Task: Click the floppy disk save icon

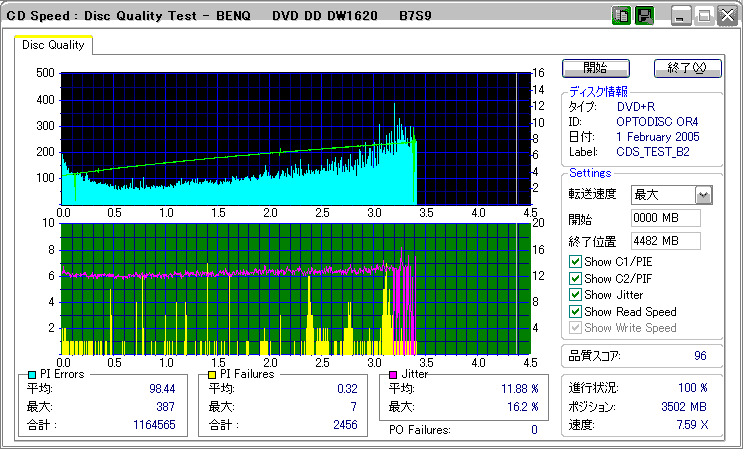Action: [645, 15]
